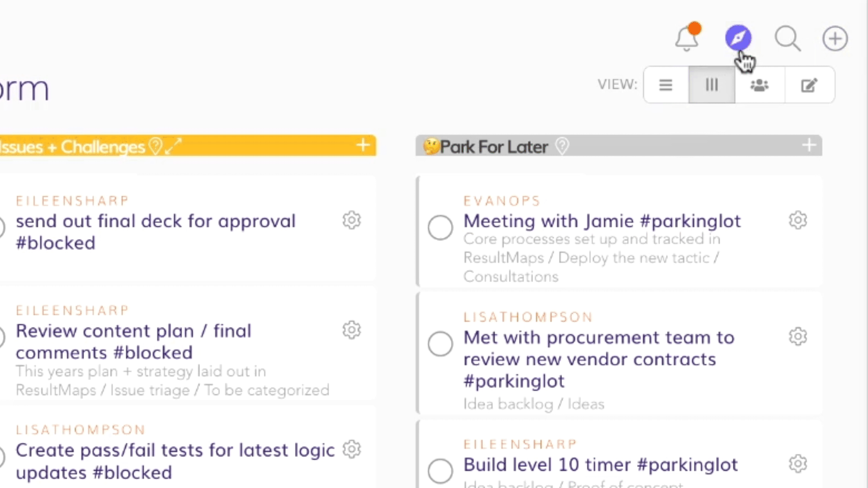Add item to Park For Later column
This screenshot has height=488, width=868.
(x=809, y=145)
